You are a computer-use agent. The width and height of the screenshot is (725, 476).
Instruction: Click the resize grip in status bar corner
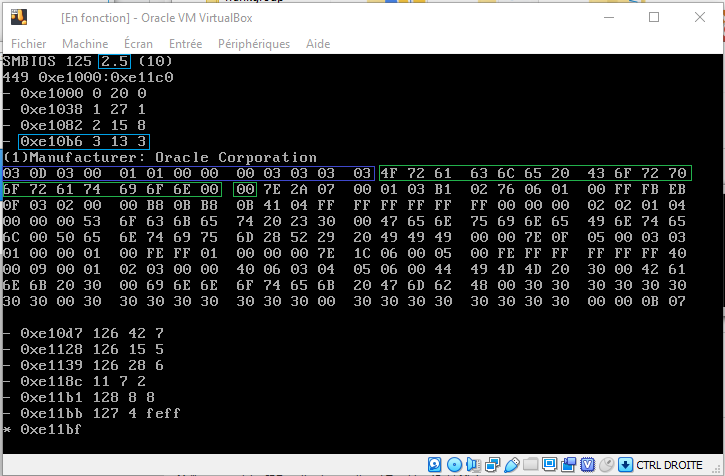click(717, 470)
